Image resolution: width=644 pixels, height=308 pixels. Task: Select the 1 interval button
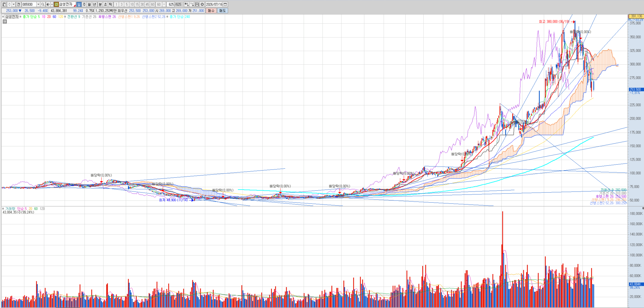pyautogui.click(x=116, y=5)
